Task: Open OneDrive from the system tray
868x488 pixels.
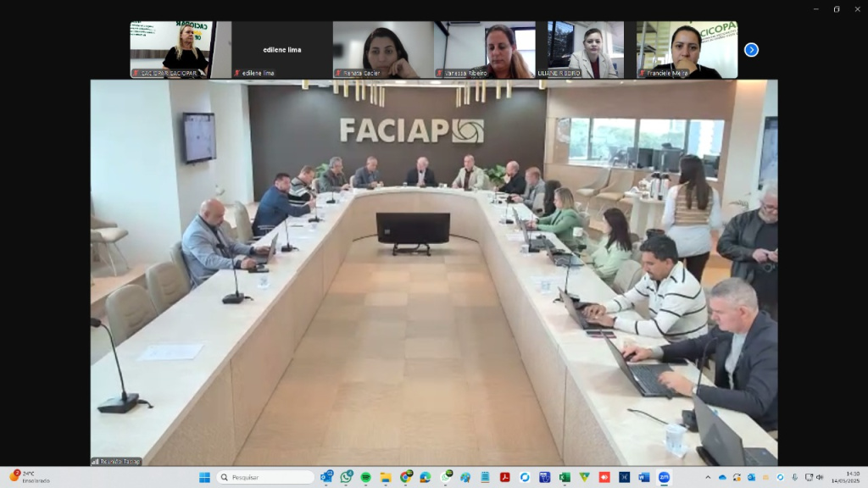Action: coord(722,476)
